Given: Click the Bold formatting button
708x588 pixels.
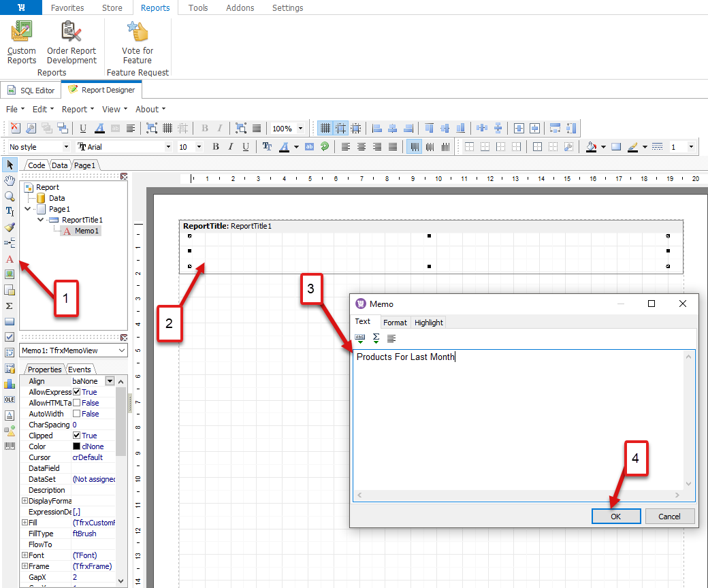Looking at the screenshot, I should click(216, 147).
